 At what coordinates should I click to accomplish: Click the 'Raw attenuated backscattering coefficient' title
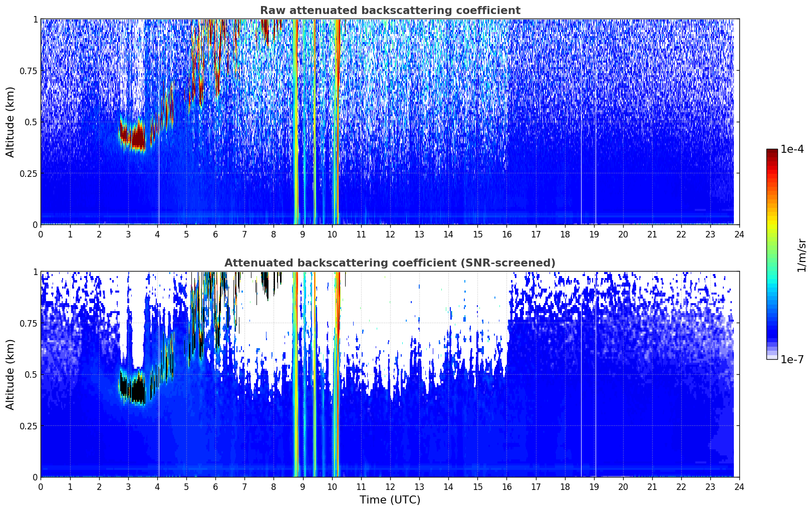pyautogui.click(x=390, y=11)
